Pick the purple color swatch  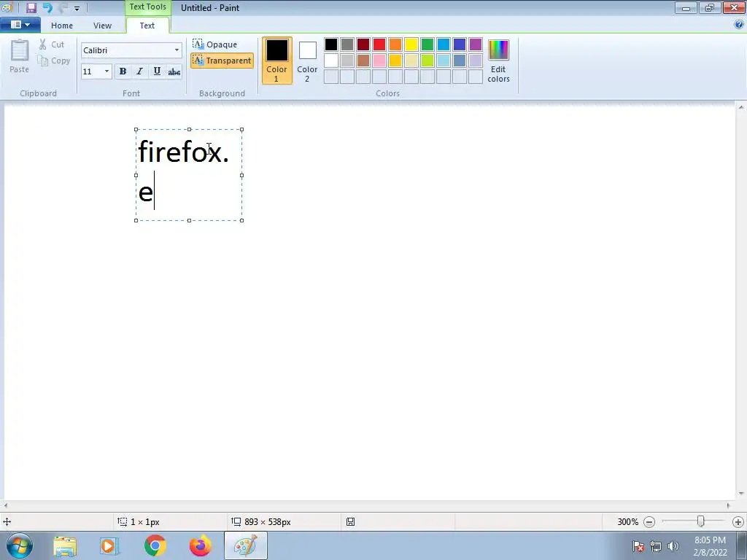(x=476, y=44)
